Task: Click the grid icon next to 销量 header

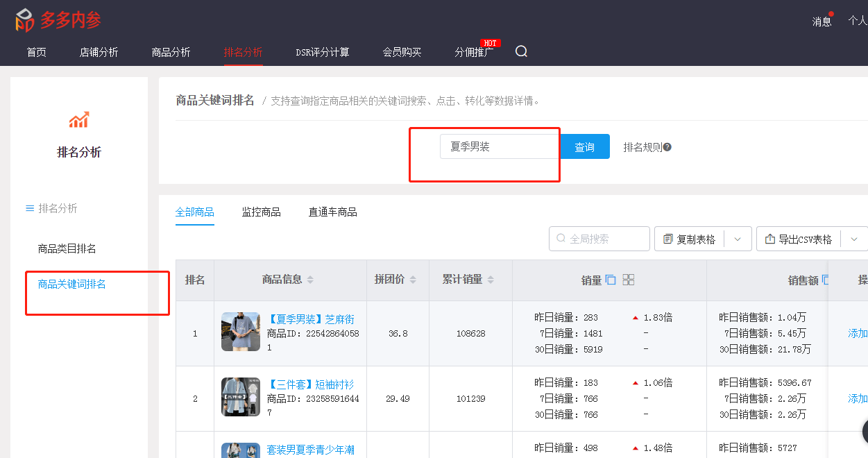Action: [629, 280]
